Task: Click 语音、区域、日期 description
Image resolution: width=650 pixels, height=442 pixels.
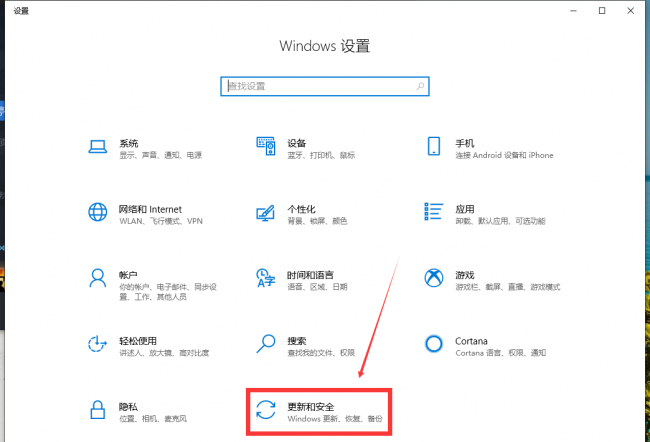Action: (318, 287)
